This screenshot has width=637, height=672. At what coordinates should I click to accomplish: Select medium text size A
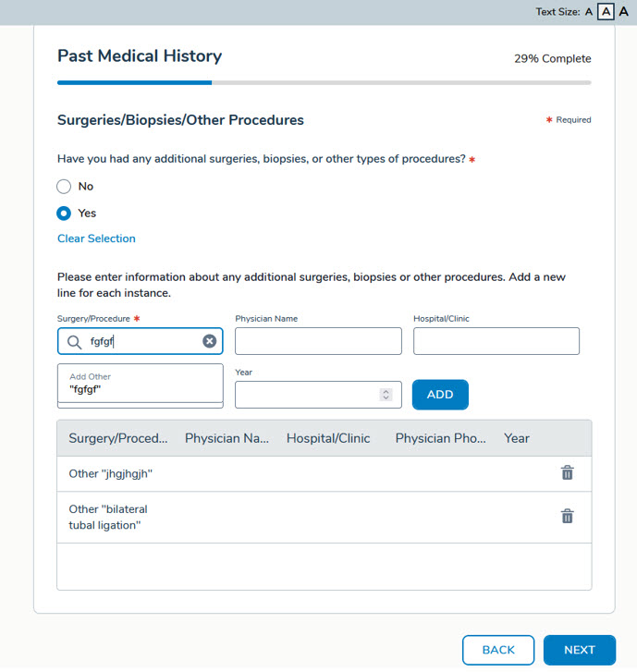(x=606, y=12)
